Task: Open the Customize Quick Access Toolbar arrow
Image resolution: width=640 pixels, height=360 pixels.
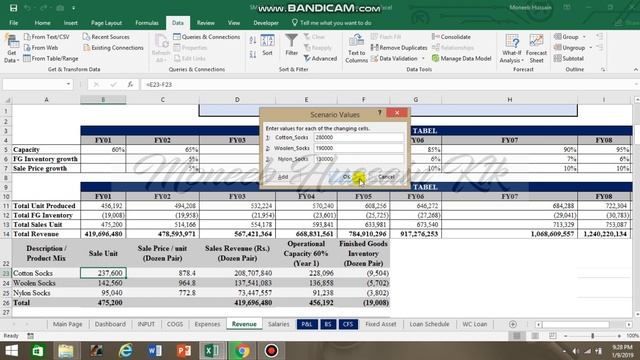Action: coord(73,8)
